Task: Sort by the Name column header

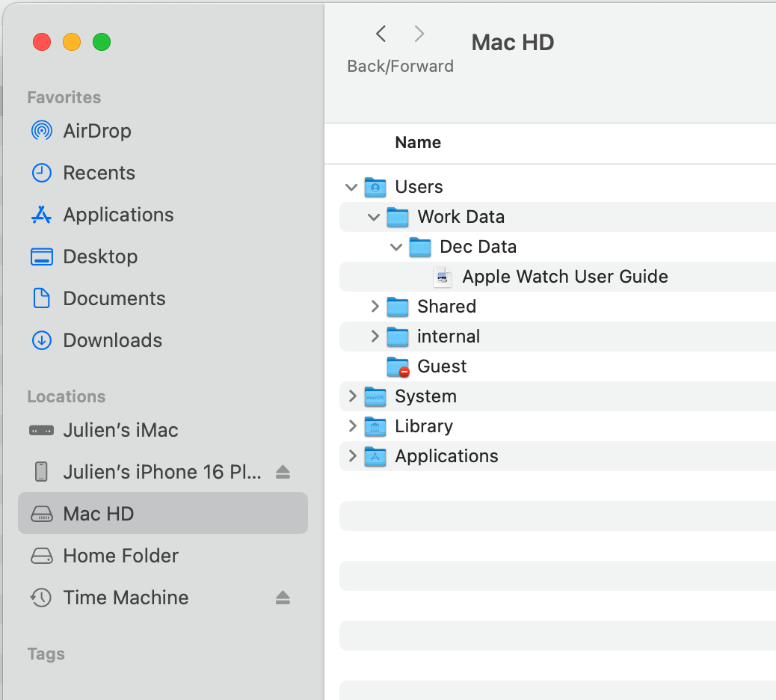Action: pos(418,143)
